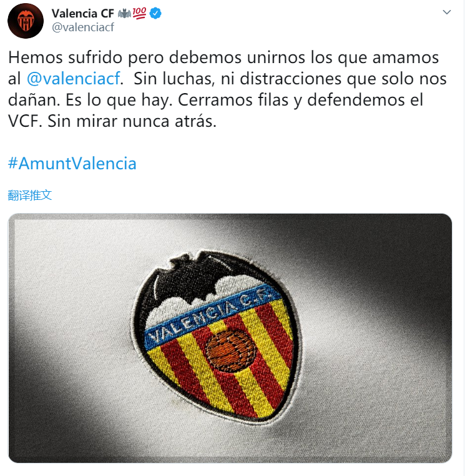Click the sentence 'Sin mirar nunca atrás.'
Viewport: 465px width, 476px height.
tap(132, 121)
